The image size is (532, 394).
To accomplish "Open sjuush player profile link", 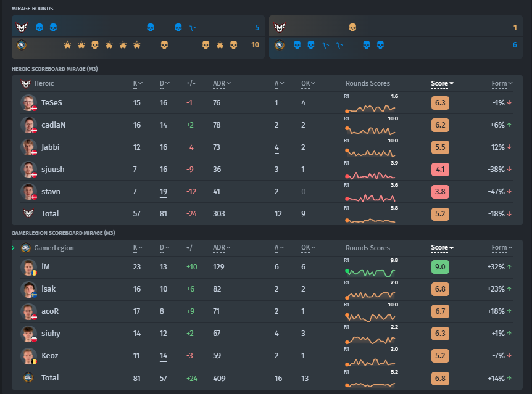I will [52, 169].
